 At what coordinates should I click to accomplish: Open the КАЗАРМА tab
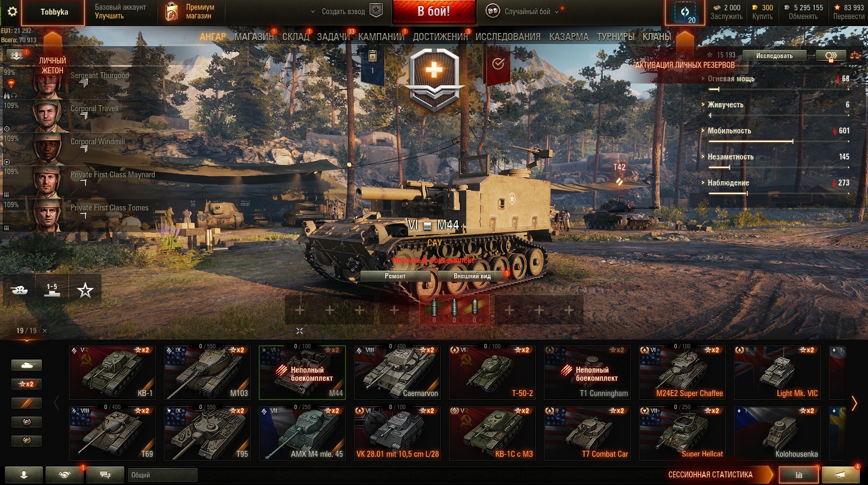[x=568, y=37]
